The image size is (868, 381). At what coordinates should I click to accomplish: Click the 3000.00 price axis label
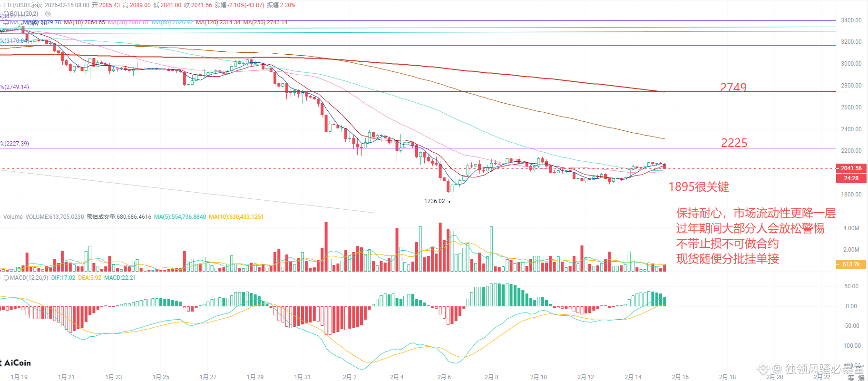click(851, 64)
